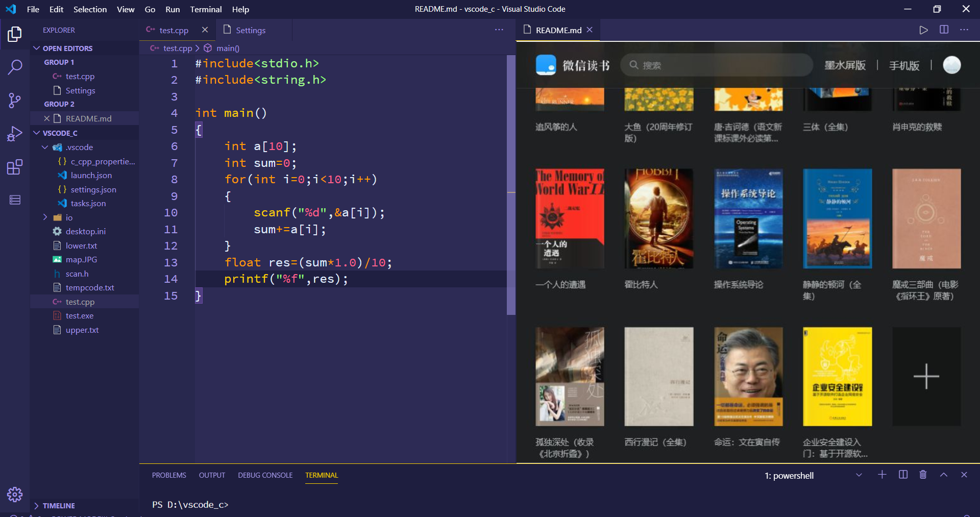Open the Search view in activity bar
The image size is (980, 517).
(x=15, y=67)
